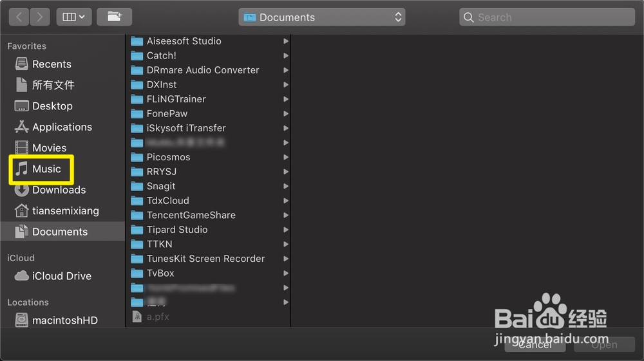This screenshot has width=644, height=361.
Task: Select the TTKN folder
Action: [209, 244]
